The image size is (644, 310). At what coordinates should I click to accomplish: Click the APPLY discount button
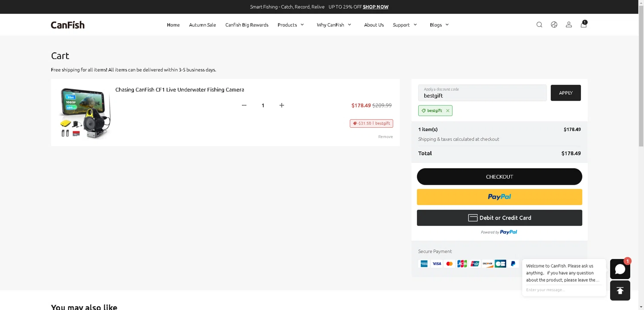coord(566,93)
